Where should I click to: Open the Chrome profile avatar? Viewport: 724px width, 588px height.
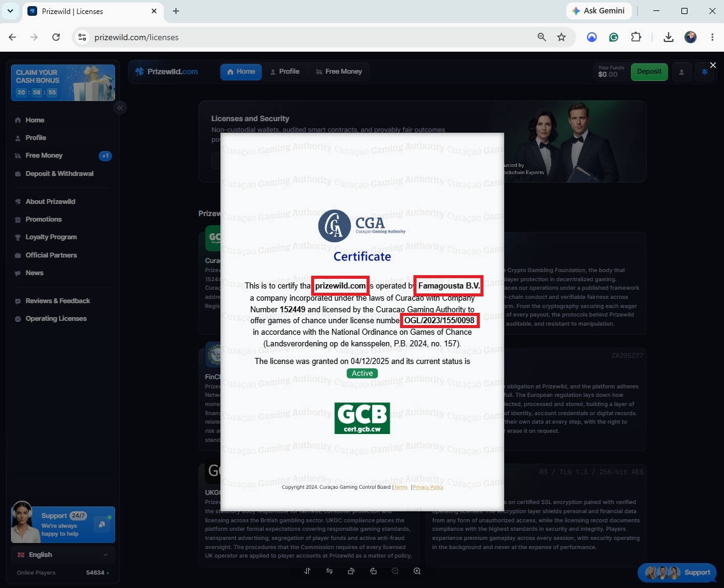691,37
